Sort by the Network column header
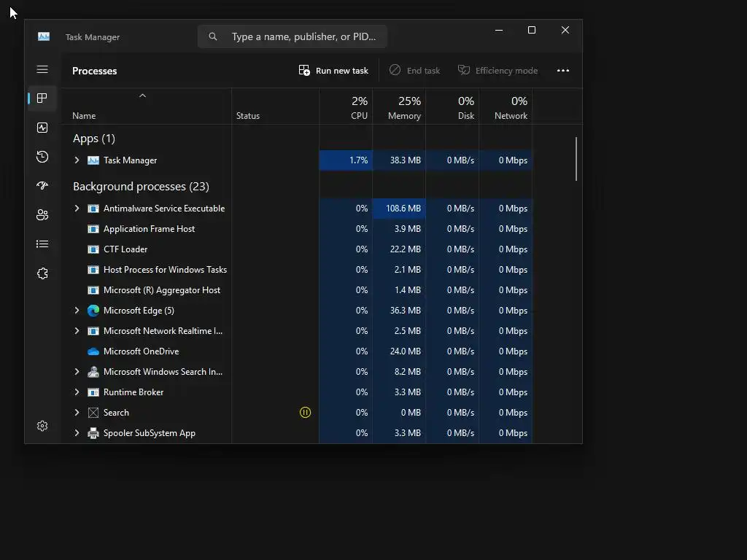The width and height of the screenshot is (747, 560). pyautogui.click(x=506, y=106)
